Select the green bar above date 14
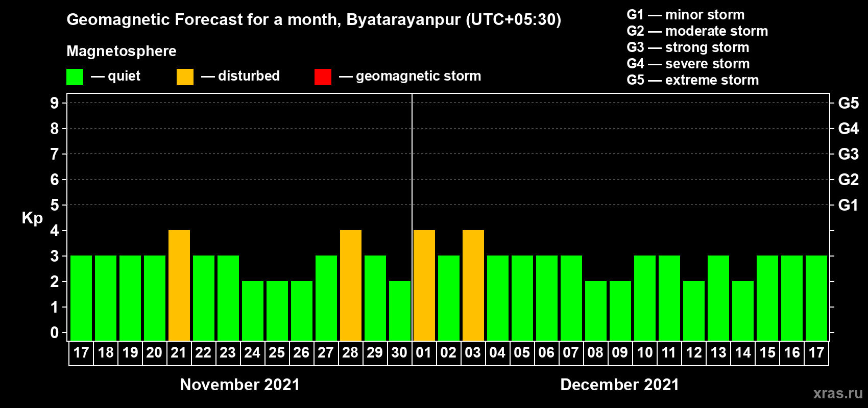The height and width of the screenshot is (408, 868). [x=743, y=311]
